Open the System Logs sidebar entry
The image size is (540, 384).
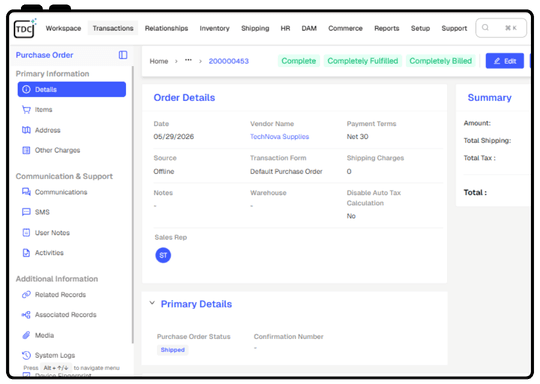[72, 355]
